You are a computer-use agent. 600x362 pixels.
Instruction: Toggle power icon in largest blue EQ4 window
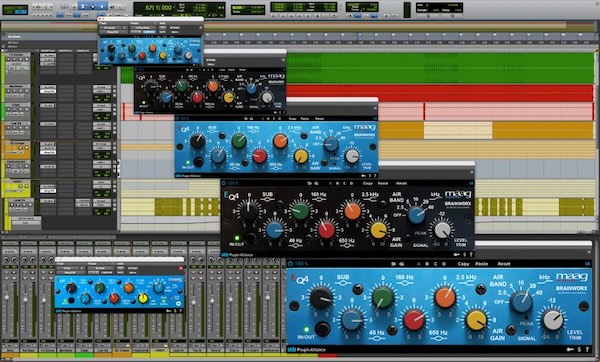tap(290, 264)
